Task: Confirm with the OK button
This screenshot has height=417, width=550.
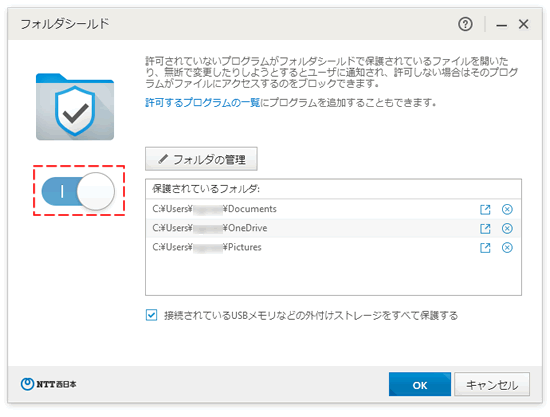Action: tap(420, 384)
